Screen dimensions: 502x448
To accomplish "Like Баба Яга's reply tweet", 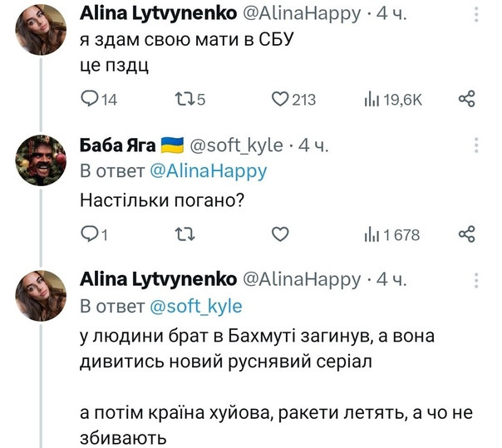I will coord(280,234).
